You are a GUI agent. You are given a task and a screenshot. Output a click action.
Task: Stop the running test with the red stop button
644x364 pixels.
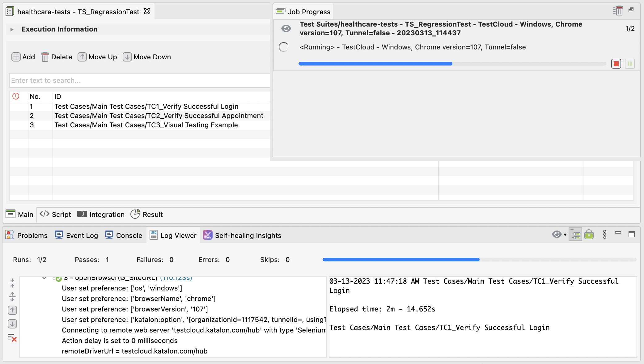click(x=616, y=64)
